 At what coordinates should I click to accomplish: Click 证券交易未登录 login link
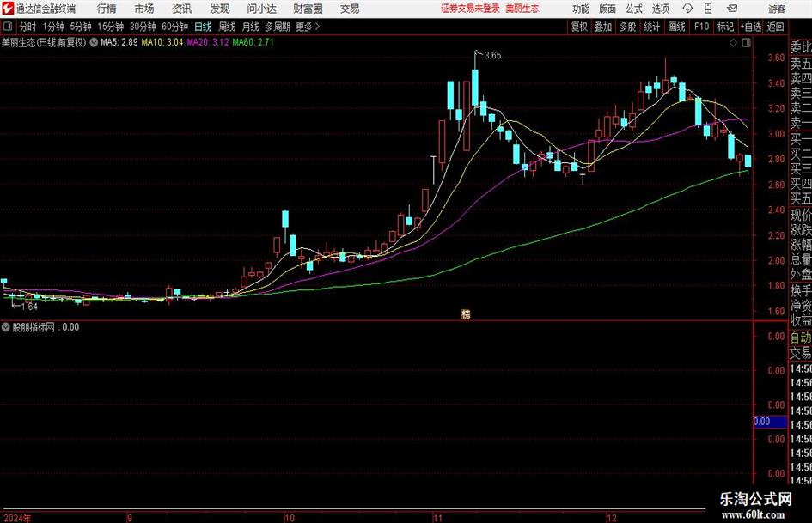(x=470, y=9)
